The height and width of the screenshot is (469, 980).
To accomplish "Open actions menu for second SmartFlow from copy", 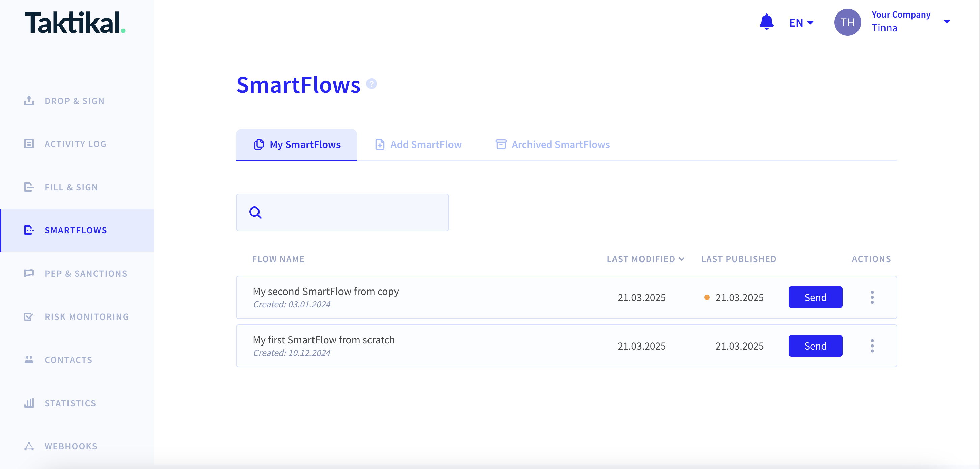I will coord(872,297).
